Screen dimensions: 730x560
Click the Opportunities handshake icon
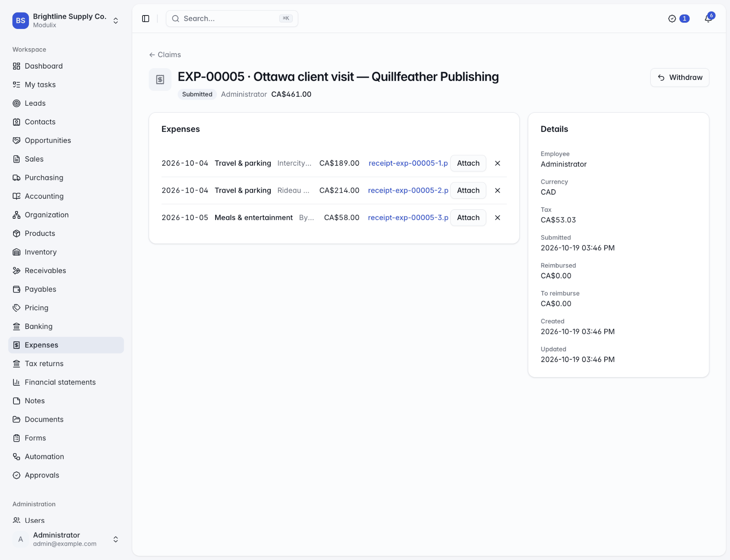click(x=16, y=140)
